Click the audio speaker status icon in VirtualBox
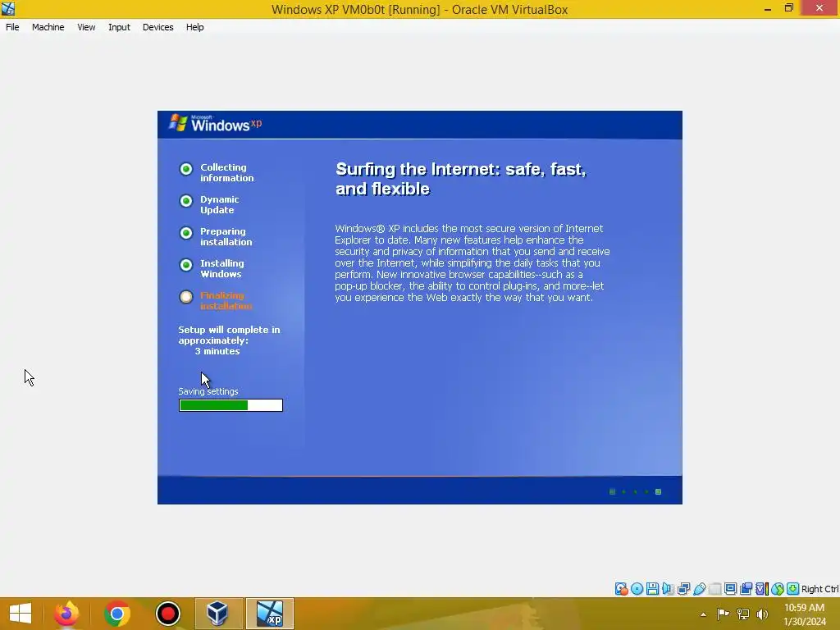Viewport: 840px width, 630px height. click(668, 589)
